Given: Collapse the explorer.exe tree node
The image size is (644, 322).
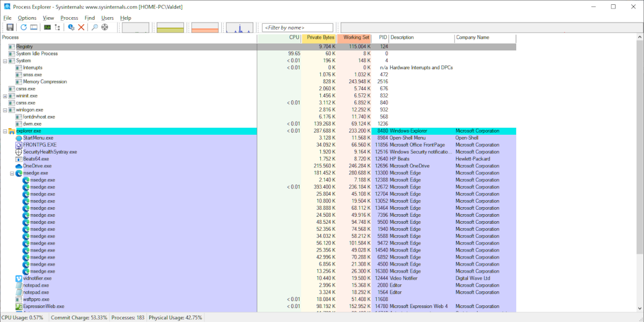Looking at the screenshot, I should click(5, 131).
